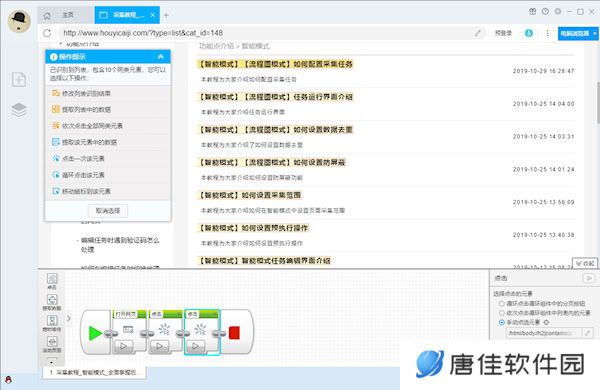Click the URL address bar field

[x=268, y=33]
